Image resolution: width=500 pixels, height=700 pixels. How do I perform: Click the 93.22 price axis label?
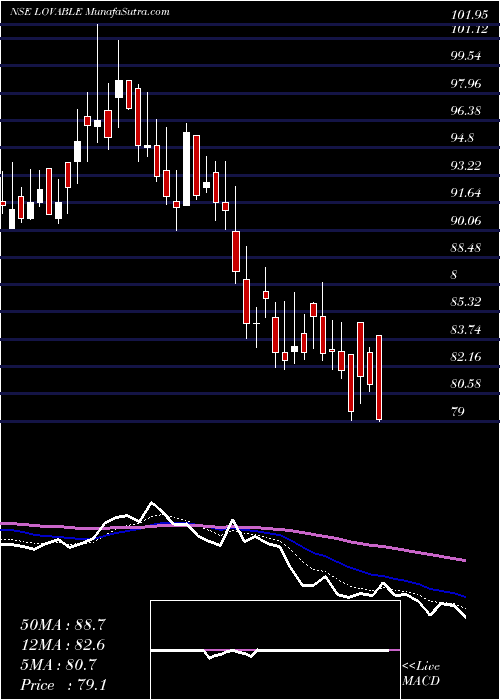[466, 166]
